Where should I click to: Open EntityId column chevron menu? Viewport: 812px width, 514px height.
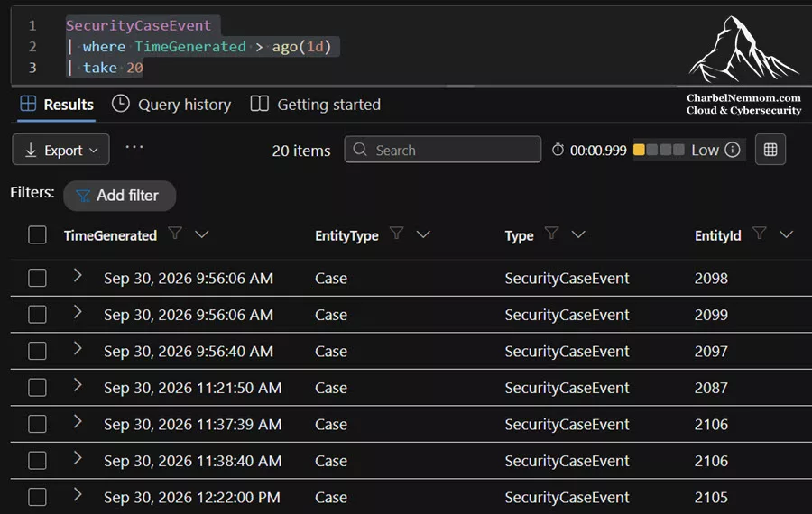tap(786, 234)
